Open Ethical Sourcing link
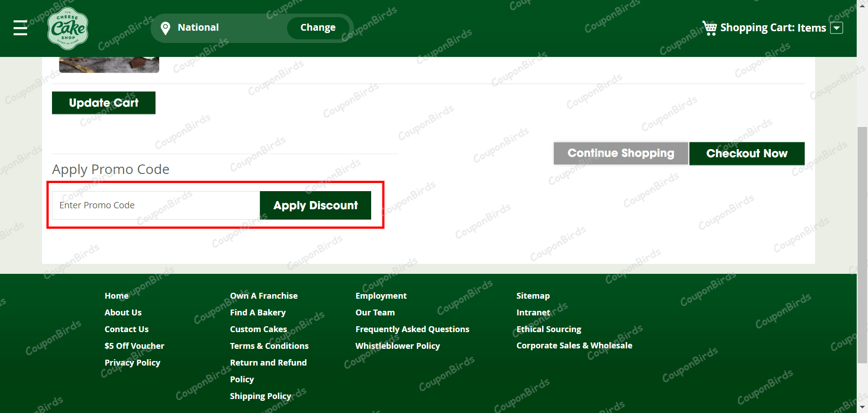The height and width of the screenshot is (413, 868). 549,329
